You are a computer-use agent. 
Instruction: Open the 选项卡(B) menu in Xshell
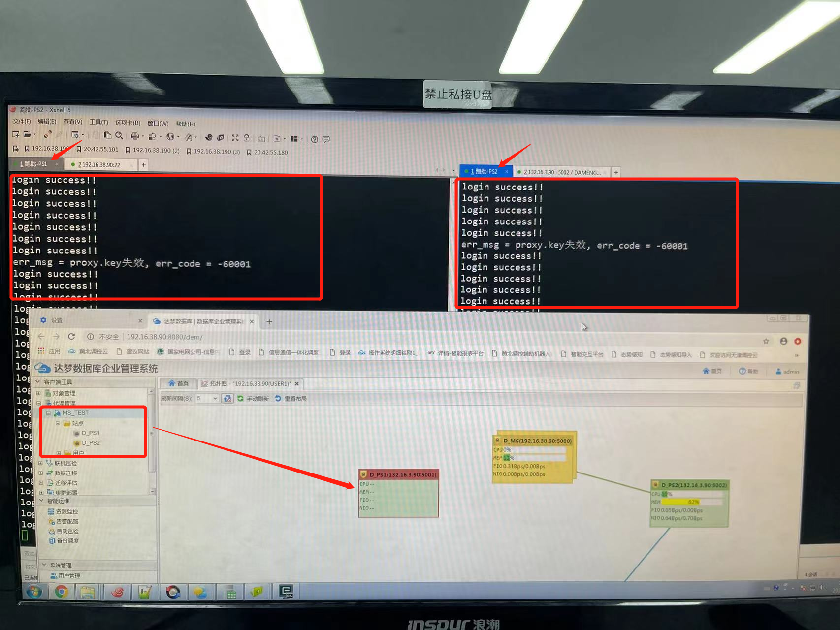point(128,123)
